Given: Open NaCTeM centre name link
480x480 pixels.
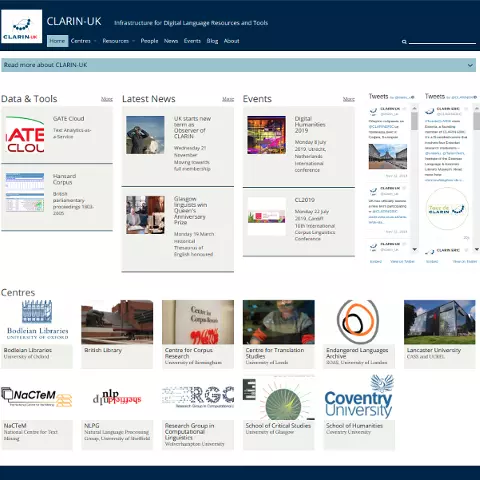Looking at the screenshot, I should tap(15, 426).
